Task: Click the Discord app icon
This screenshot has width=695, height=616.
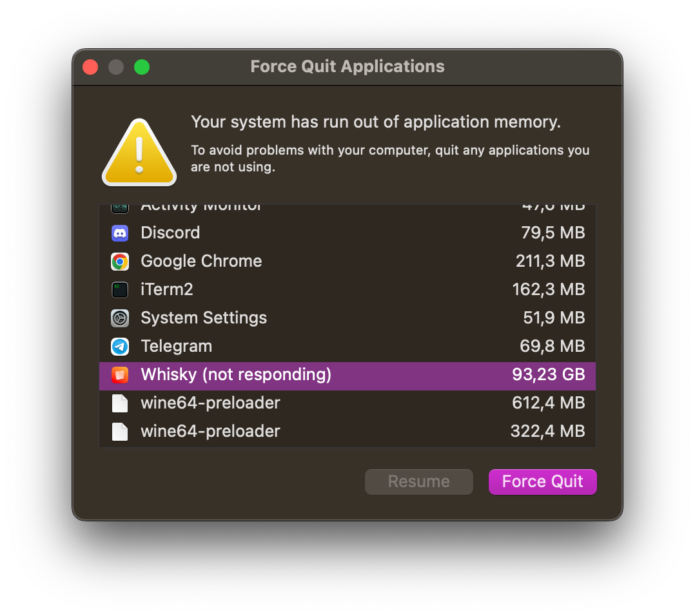Action: (120, 233)
